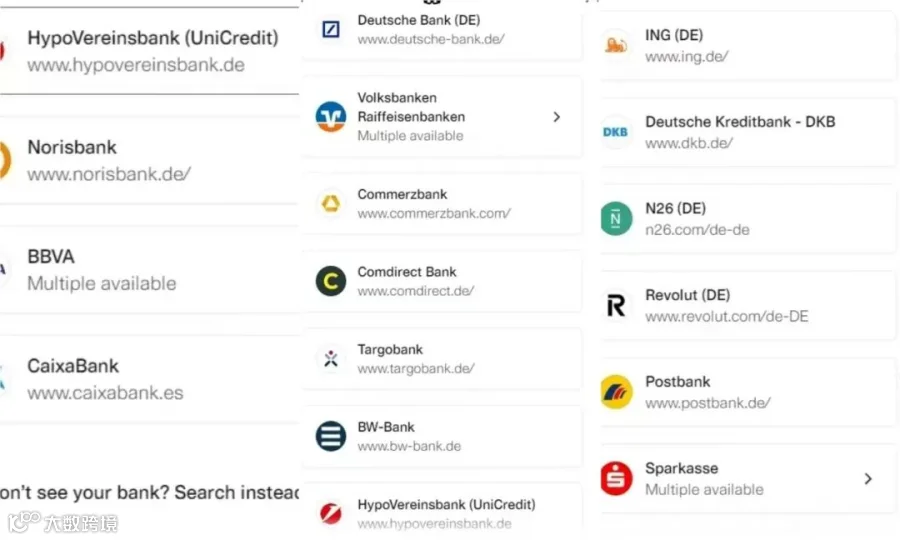Click n26.com/de-de address text
900x540 pixels.
pyautogui.click(x=697, y=230)
